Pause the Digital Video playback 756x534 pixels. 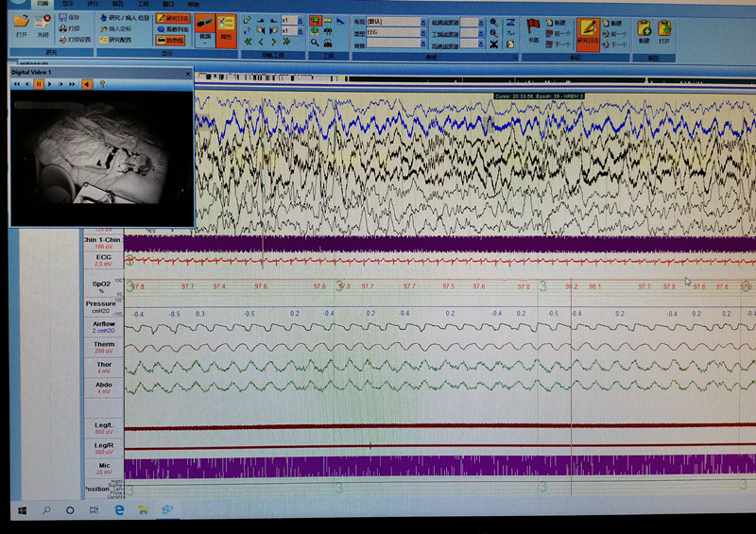coord(39,84)
